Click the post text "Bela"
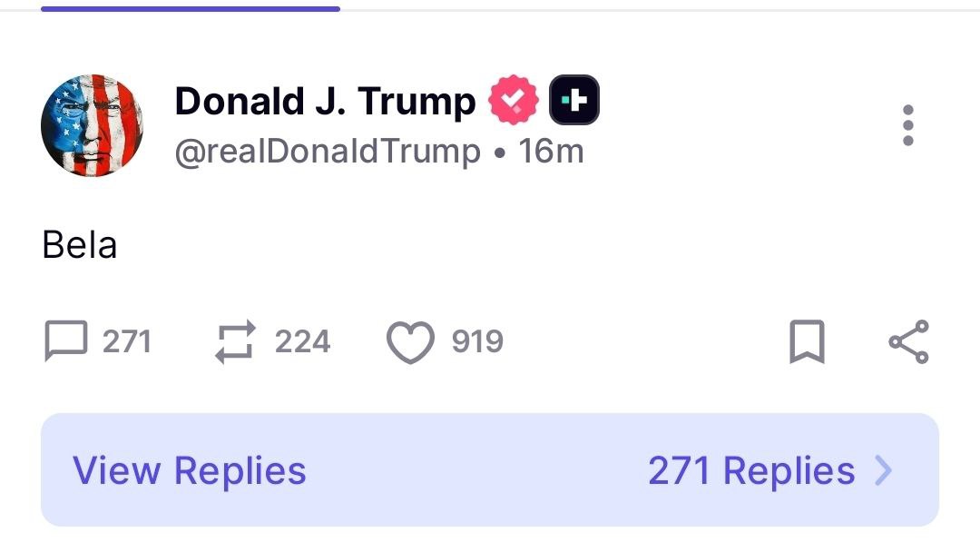 click(x=79, y=244)
